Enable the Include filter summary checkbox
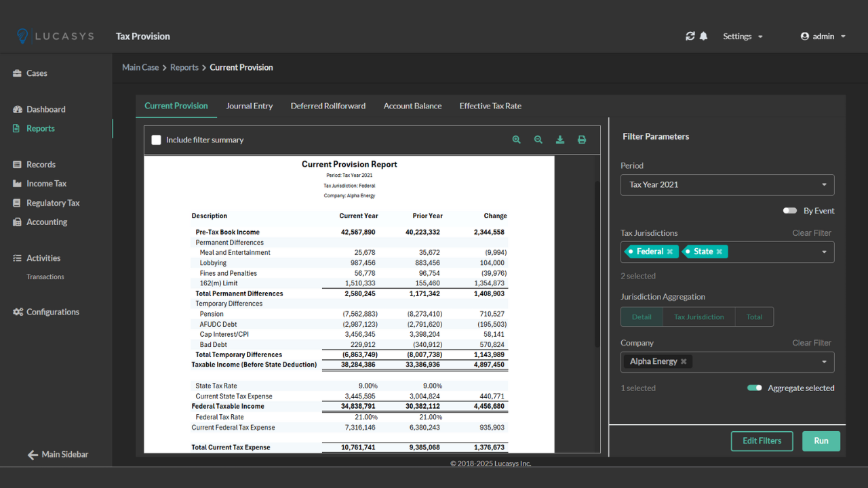The image size is (868, 488). point(156,140)
